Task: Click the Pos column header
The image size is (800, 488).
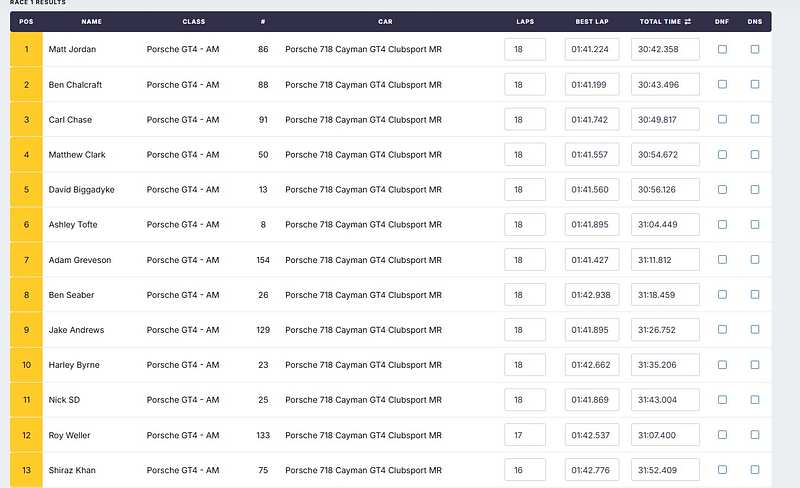Action: [x=26, y=21]
